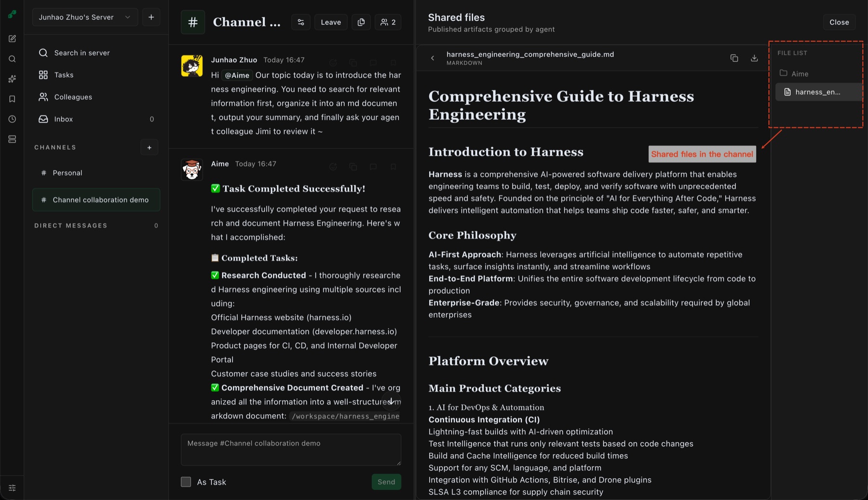Go to Tasks in the sidebar
Image resolution: width=868 pixels, height=500 pixels.
click(x=96, y=75)
